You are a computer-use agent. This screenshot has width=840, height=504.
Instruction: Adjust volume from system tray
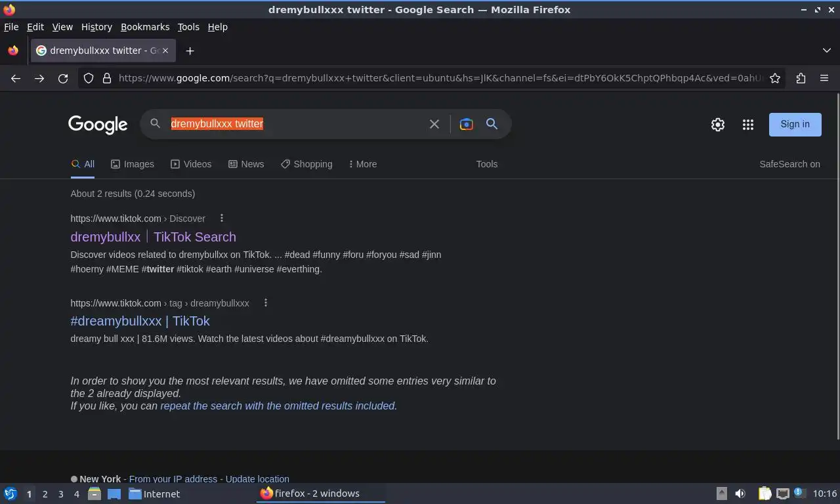pyautogui.click(x=740, y=493)
